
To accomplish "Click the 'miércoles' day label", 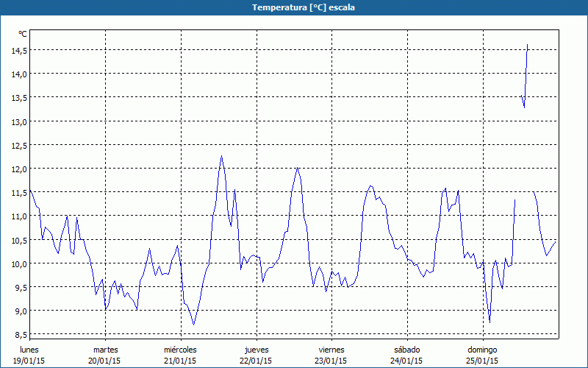I will click(x=180, y=350).
